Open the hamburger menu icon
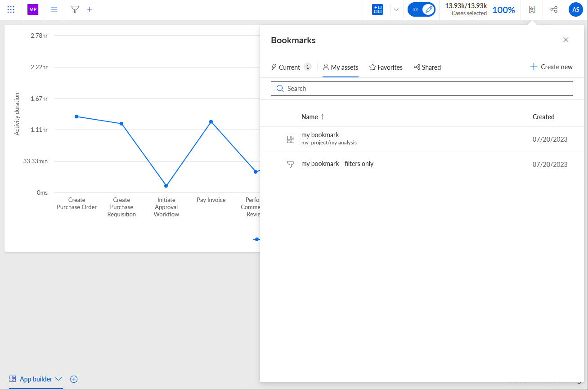 coord(54,9)
